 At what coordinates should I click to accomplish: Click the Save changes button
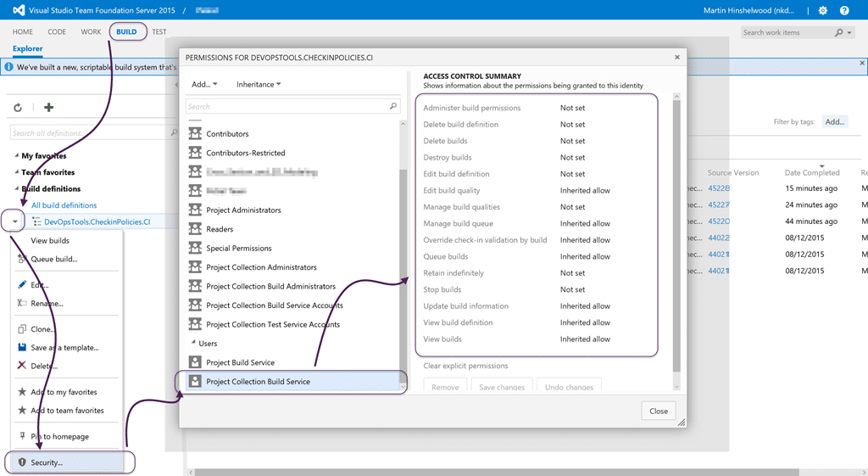click(502, 386)
